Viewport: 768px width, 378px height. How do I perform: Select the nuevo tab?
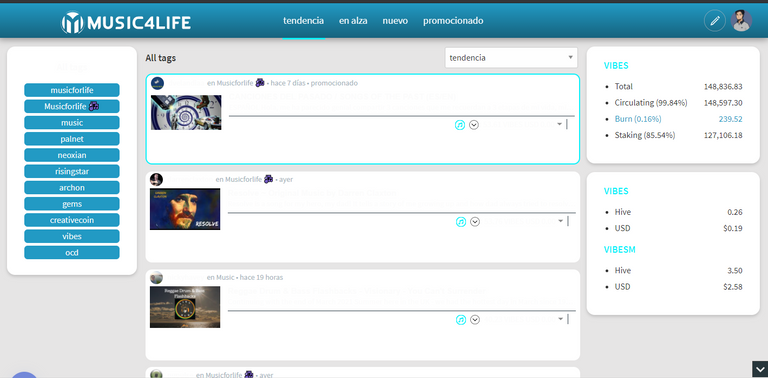(395, 21)
